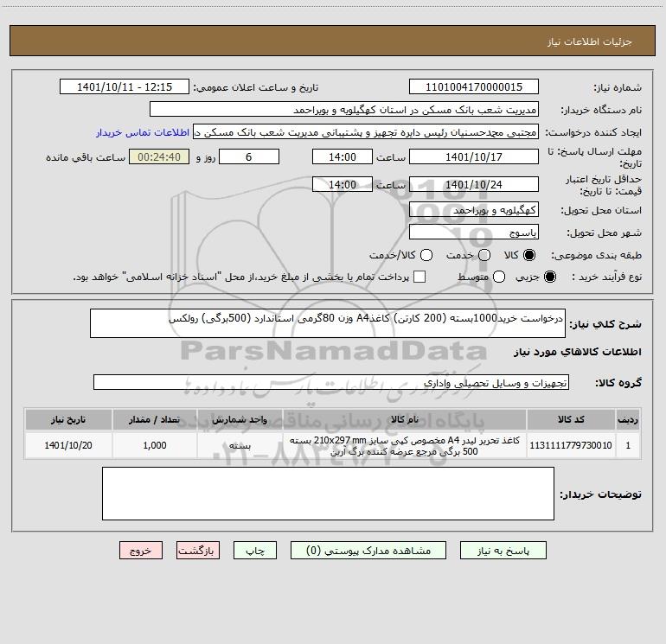This screenshot has height=644, width=666.
Task: Click the اطلاعات کالاهای مورد نیاز section heading
Action: pyautogui.click(x=577, y=352)
